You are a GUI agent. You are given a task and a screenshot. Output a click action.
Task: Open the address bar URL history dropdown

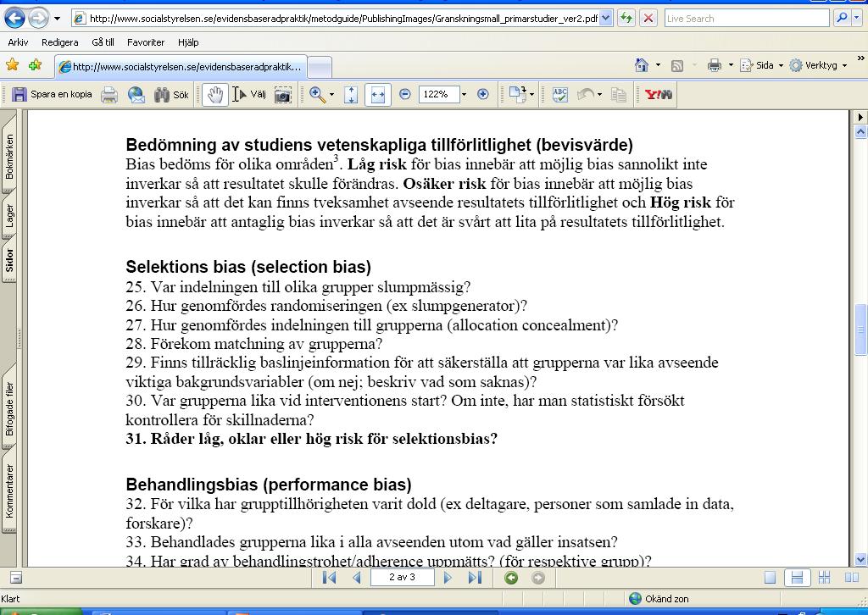[x=605, y=19]
